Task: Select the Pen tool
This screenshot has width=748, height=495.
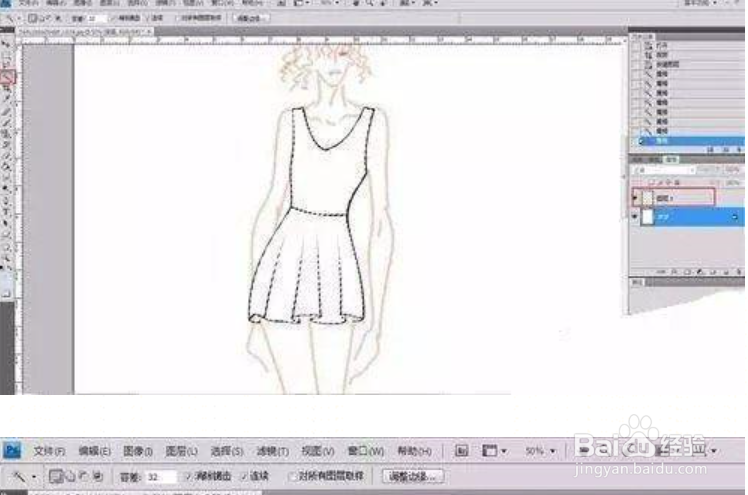Action: 6,200
